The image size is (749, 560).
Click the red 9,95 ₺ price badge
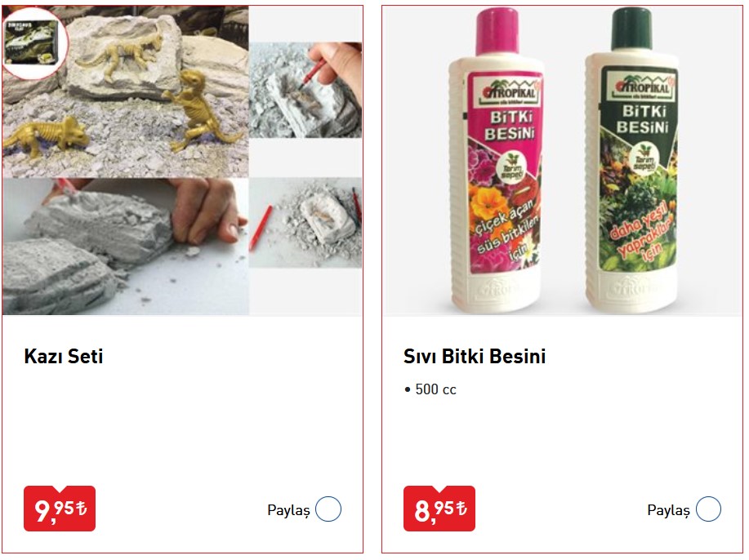click(60, 509)
